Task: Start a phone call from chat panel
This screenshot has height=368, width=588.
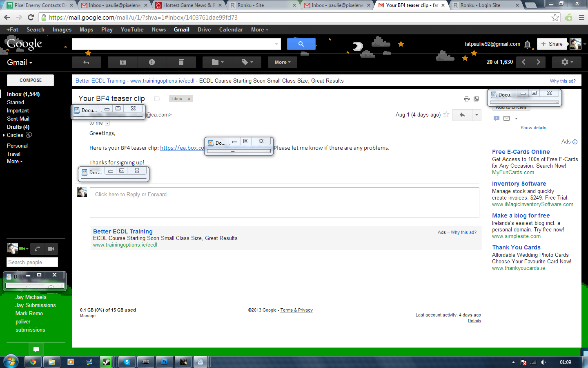Action: (37, 249)
